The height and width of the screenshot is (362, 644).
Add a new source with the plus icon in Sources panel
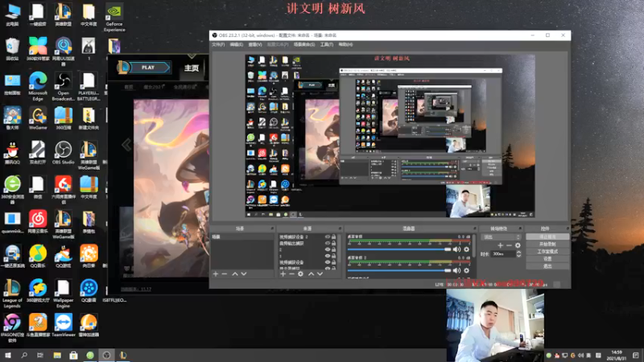283,274
